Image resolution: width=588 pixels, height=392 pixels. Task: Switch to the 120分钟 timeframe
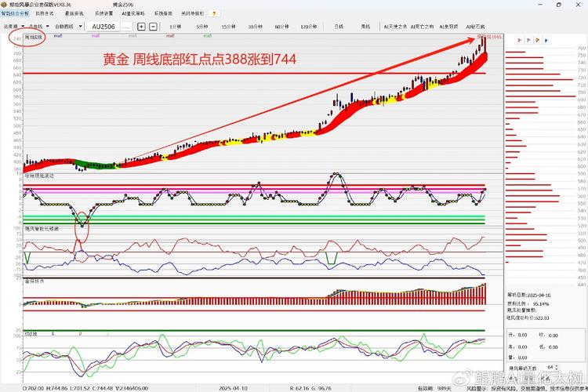pyautogui.click(x=309, y=27)
